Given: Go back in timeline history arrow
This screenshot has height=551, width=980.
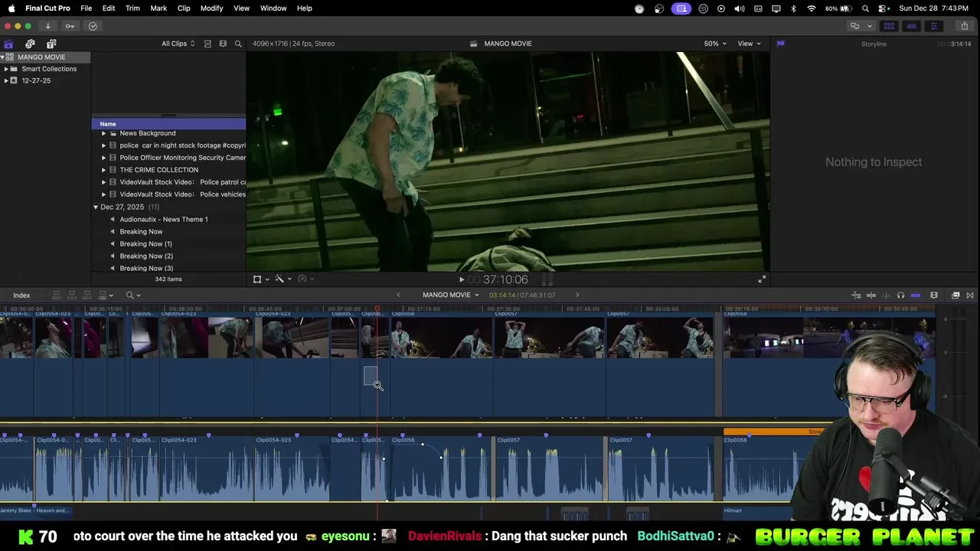Looking at the screenshot, I should point(398,295).
